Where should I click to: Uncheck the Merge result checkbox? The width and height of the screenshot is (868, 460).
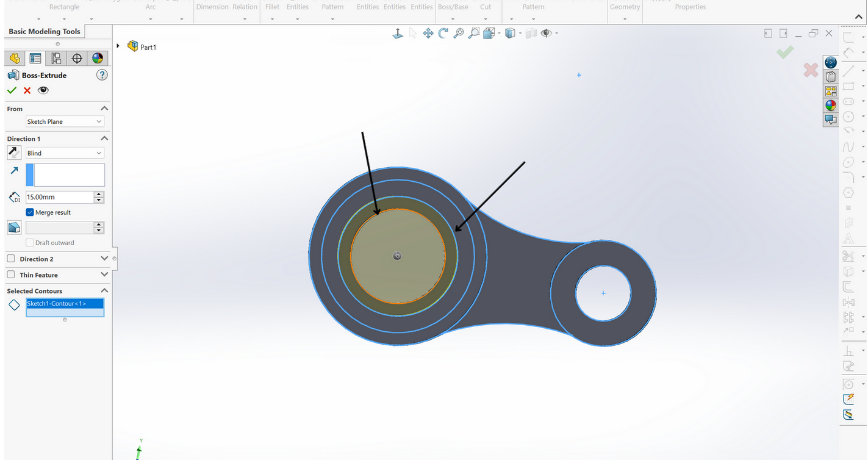[x=30, y=212]
